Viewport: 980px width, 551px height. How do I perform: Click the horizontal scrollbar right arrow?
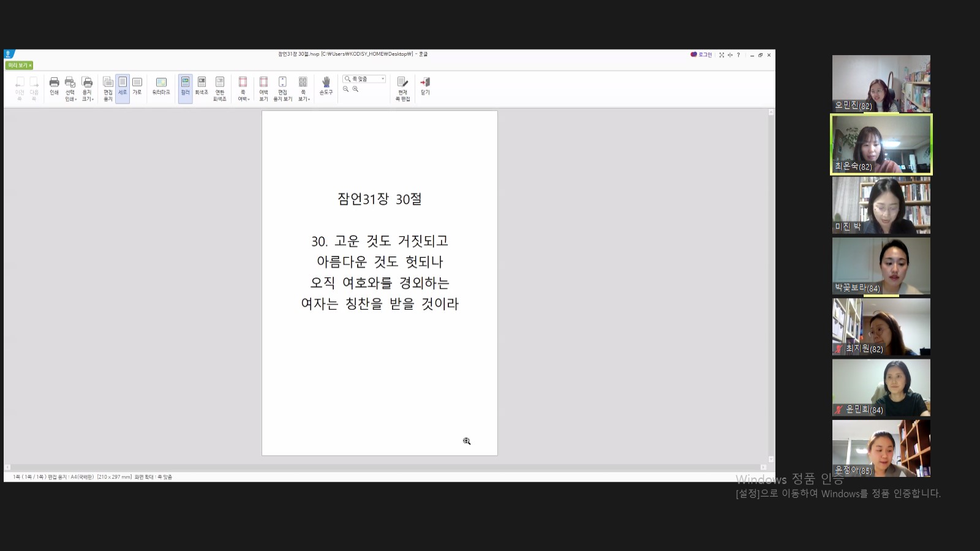pyautogui.click(x=763, y=467)
